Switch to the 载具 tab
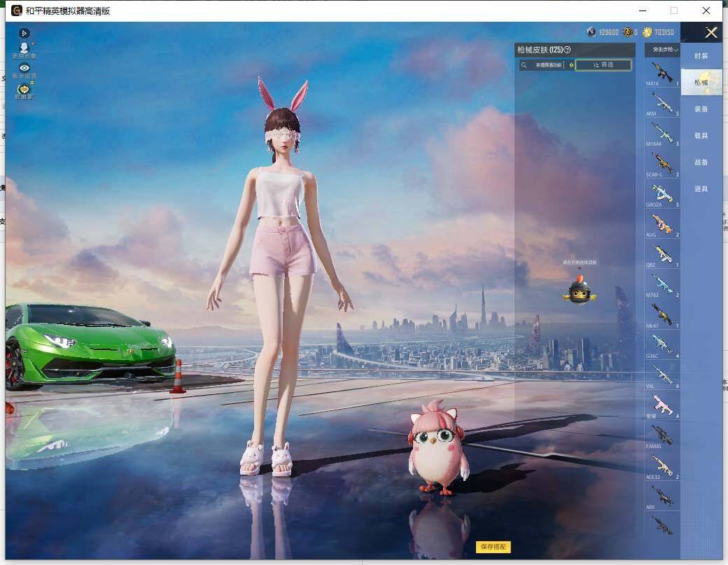This screenshot has height=565, width=728. [x=701, y=136]
